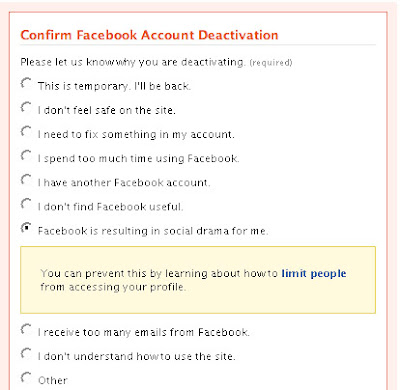
Task: Click the "I spend too much time" label text
Action: pyautogui.click(x=139, y=159)
